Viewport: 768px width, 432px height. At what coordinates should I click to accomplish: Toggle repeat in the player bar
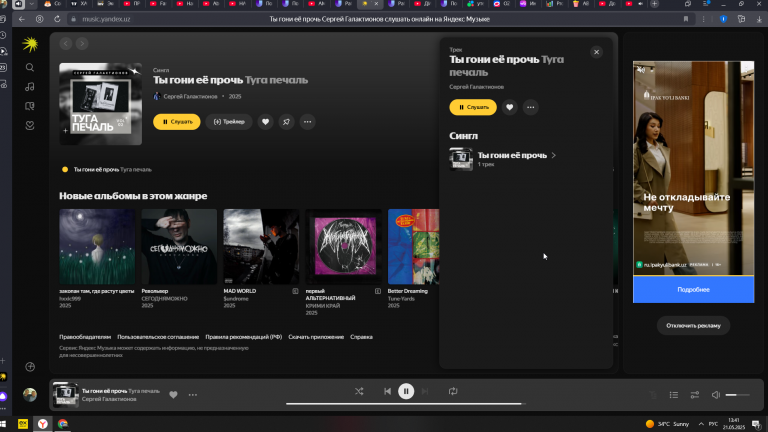tap(453, 391)
